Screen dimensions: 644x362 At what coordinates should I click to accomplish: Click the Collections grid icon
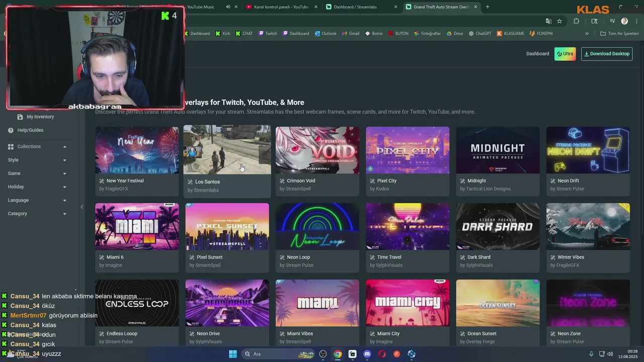point(11,147)
